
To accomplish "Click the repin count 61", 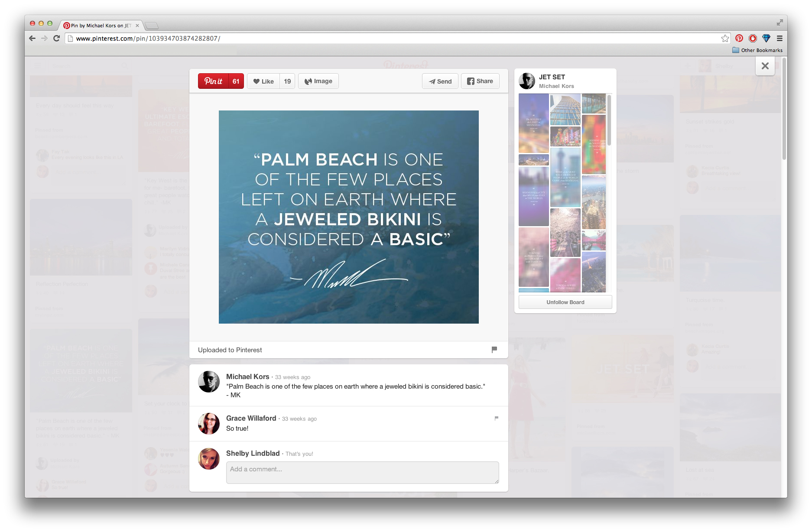I will [x=236, y=81].
